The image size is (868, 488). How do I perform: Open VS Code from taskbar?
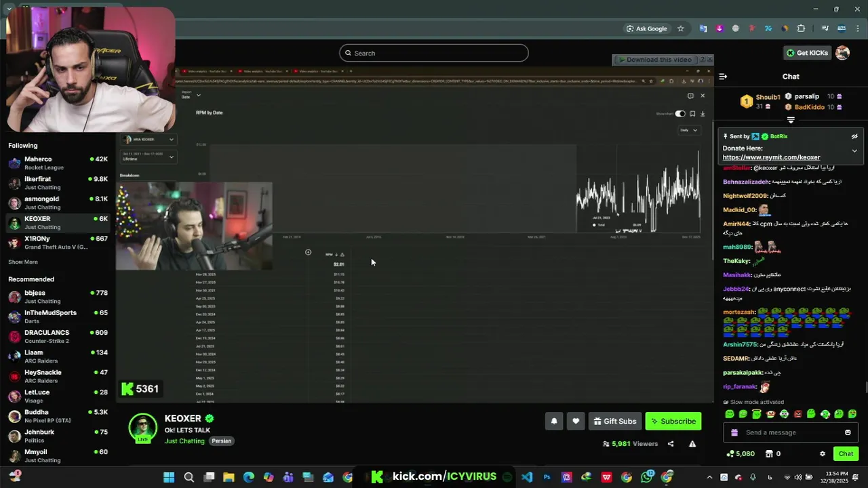pyautogui.click(x=527, y=477)
